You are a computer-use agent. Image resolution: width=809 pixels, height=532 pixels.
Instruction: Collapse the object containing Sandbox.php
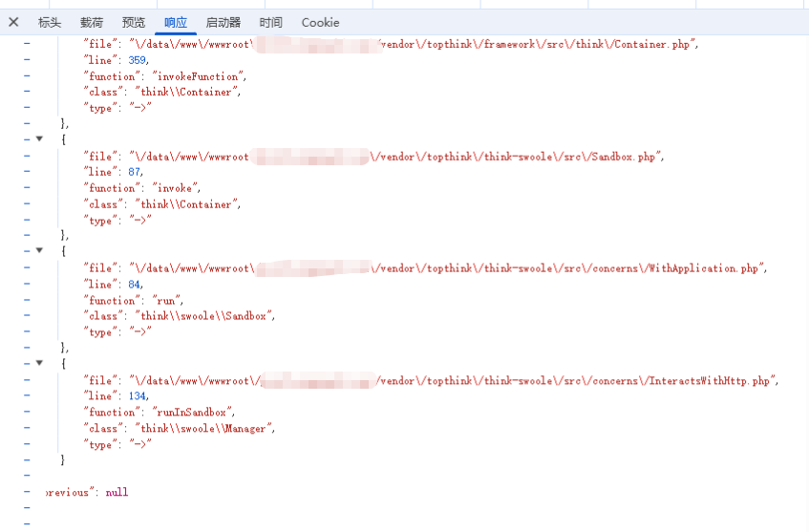(x=39, y=138)
